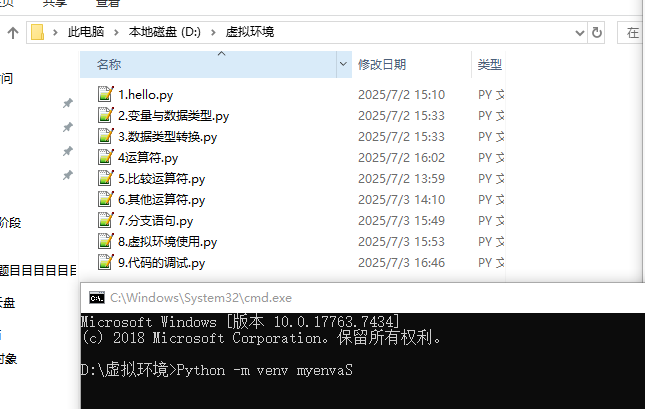Image resolution: width=645 pixels, height=409 pixels.
Task: Refresh the folder view
Action: [x=596, y=33]
